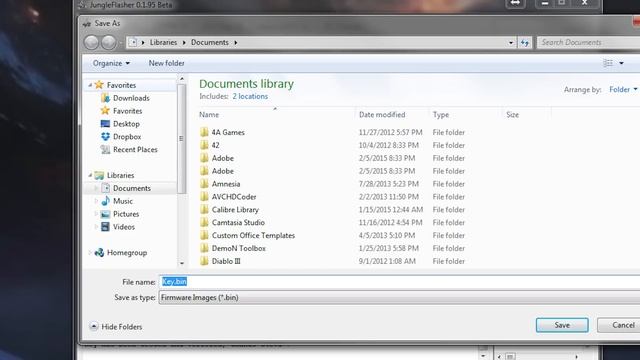Open Recent Places
The width and height of the screenshot is (640, 360).
pos(129,150)
